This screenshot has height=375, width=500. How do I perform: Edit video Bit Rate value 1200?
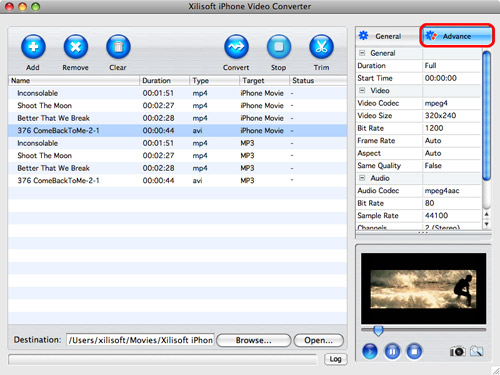pos(452,128)
